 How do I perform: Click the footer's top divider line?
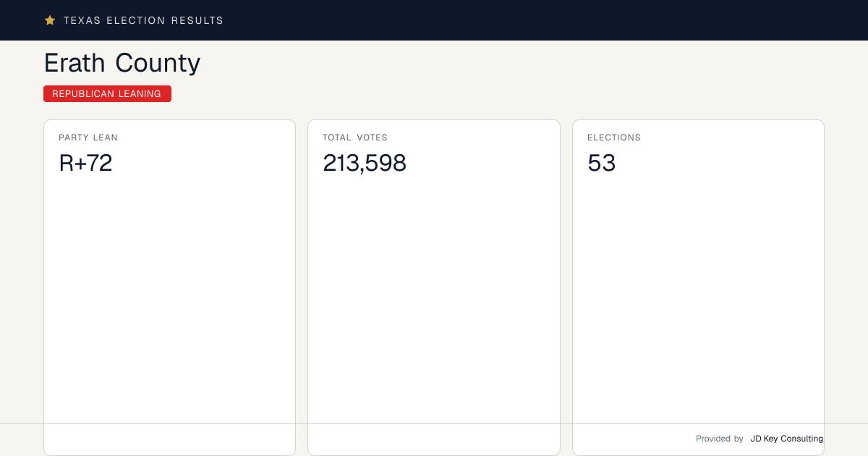coord(434,423)
